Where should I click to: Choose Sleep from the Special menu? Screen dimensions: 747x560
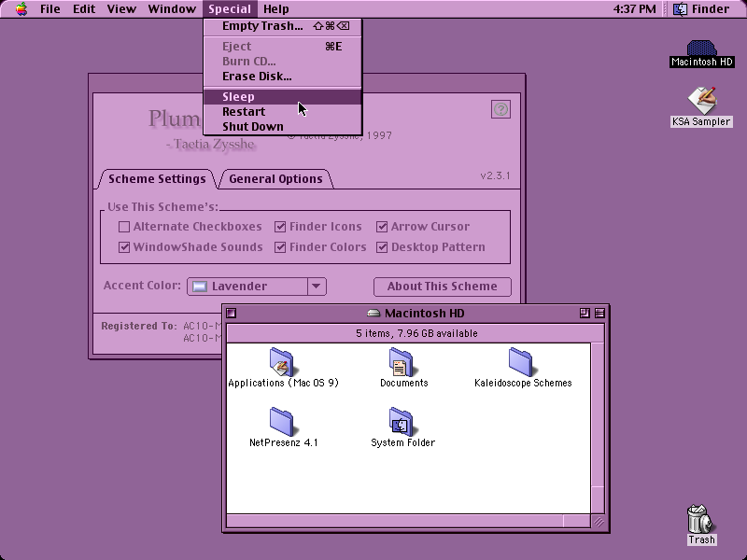point(283,97)
